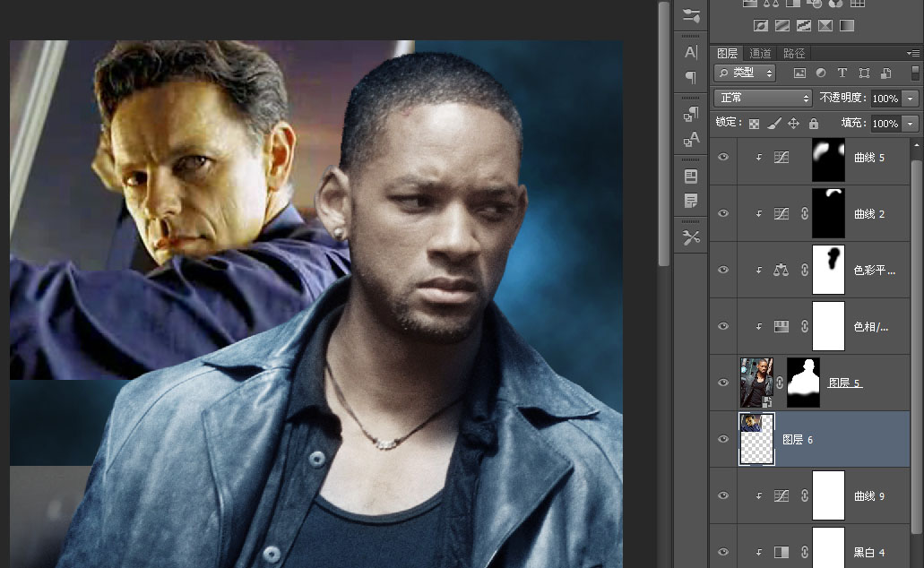This screenshot has height=568, width=924.
Task: Filter layers by shape layers
Action: pos(864,73)
